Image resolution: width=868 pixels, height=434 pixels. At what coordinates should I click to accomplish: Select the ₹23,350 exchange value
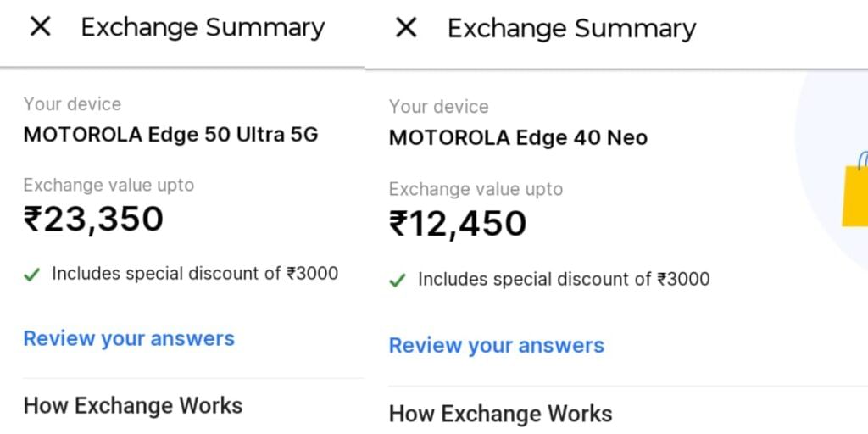pyautogui.click(x=93, y=220)
